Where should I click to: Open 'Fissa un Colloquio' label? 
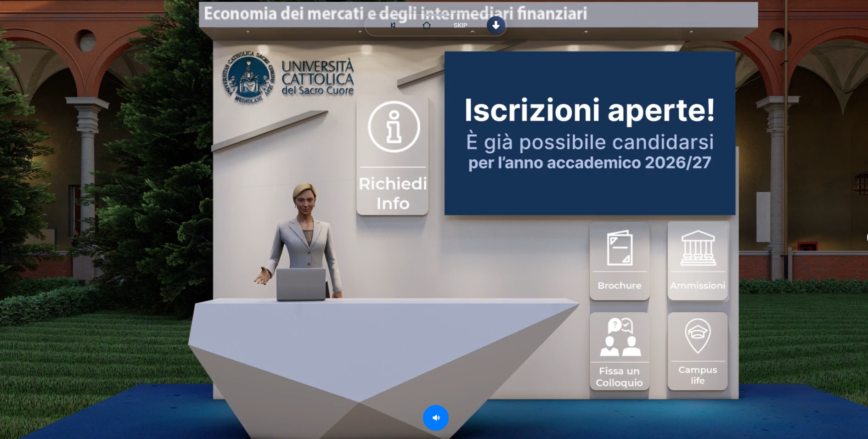pos(619,377)
